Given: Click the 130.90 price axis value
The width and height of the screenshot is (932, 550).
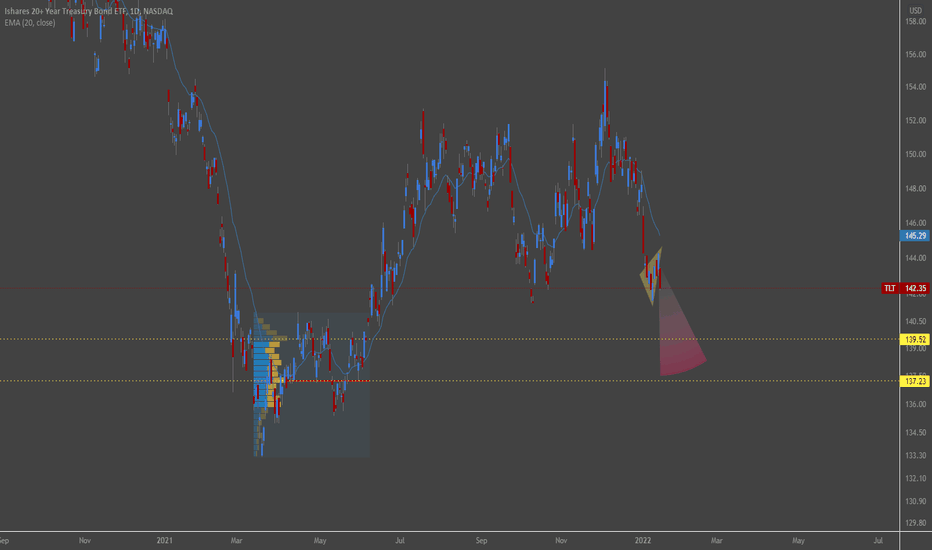Looking at the screenshot, I should click(x=915, y=501).
